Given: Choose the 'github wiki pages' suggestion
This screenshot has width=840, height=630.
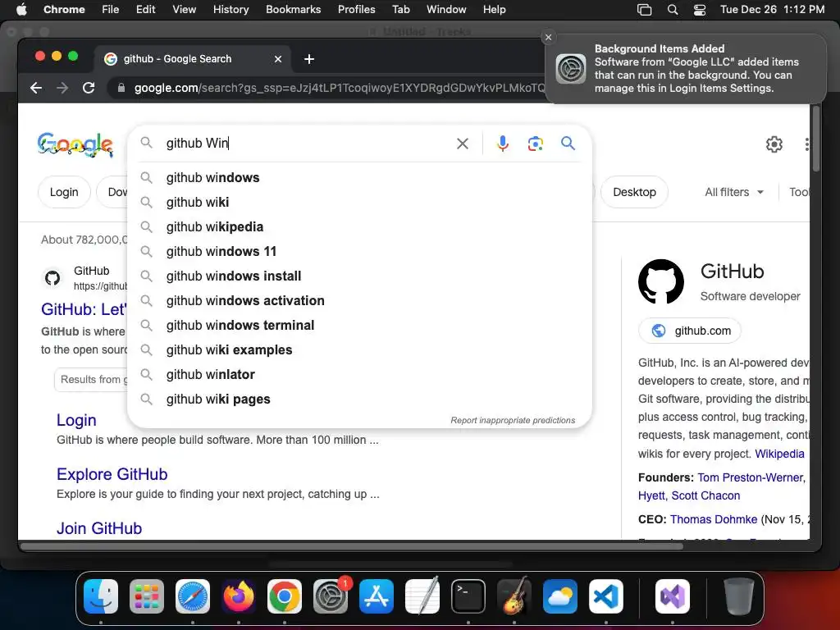Looking at the screenshot, I should pos(359,399).
